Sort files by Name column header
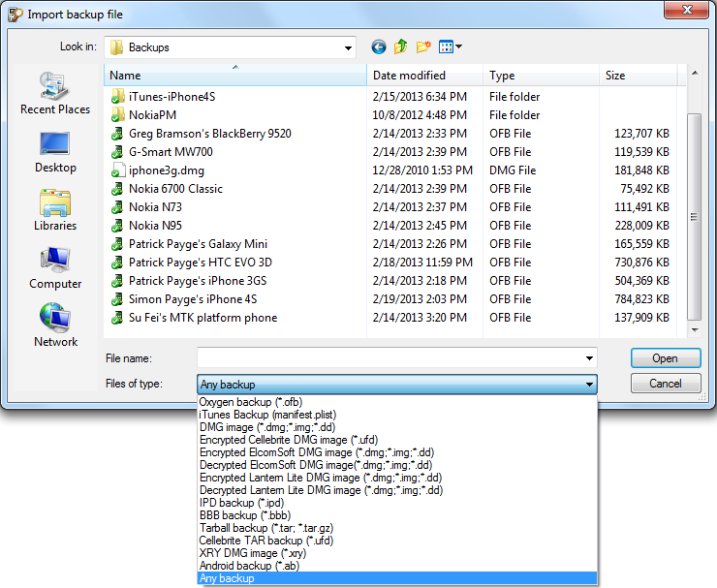717x588 pixels. coord(235,76)
